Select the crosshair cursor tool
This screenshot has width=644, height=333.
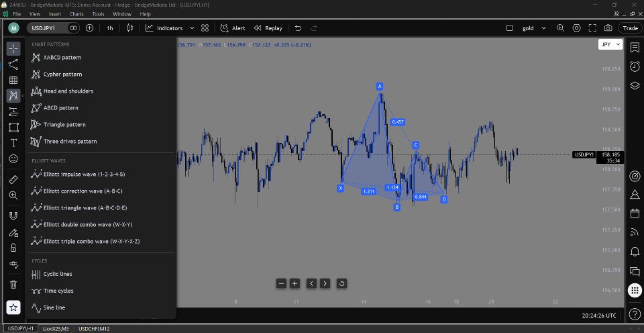coord(13,48)
